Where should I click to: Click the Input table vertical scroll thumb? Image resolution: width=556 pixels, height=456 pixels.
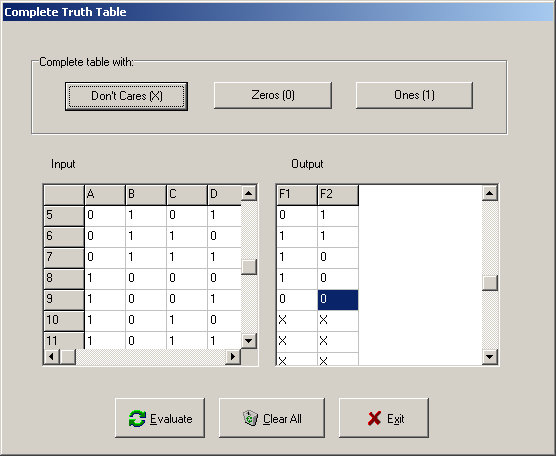249,267
